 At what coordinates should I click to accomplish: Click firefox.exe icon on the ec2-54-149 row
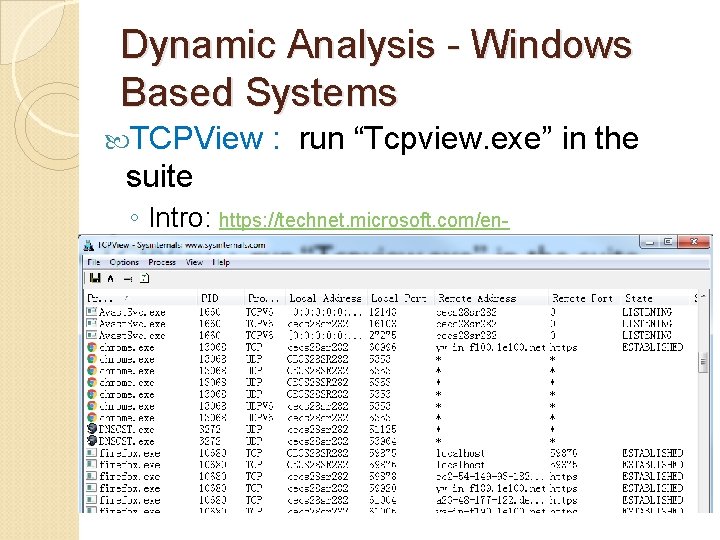pos(92,476)
